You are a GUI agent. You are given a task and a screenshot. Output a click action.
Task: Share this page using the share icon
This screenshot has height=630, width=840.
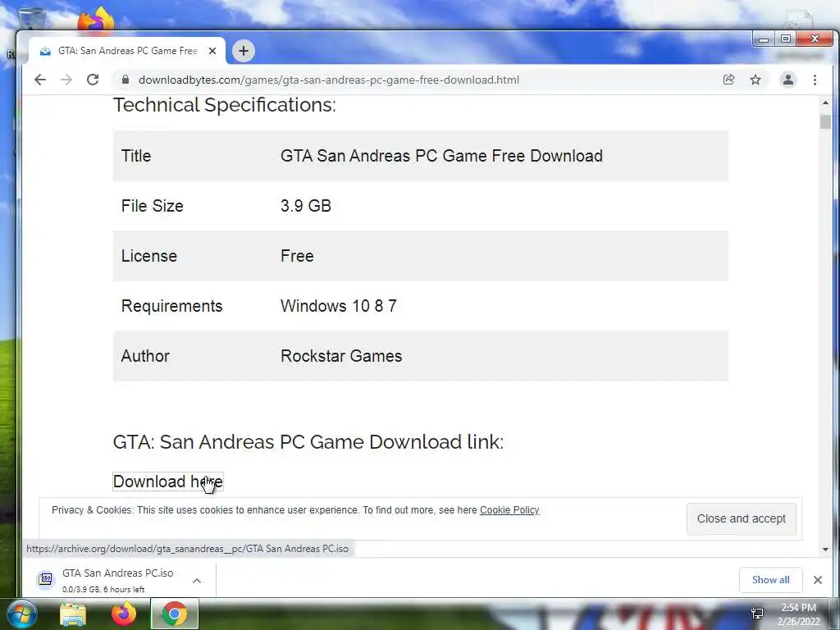(x=728, y=80)
